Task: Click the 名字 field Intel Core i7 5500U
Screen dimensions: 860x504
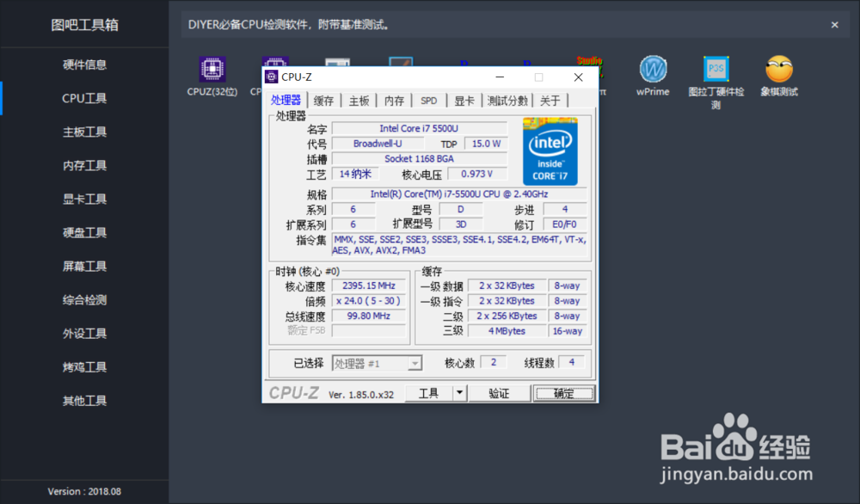Action: click(419, 128)
